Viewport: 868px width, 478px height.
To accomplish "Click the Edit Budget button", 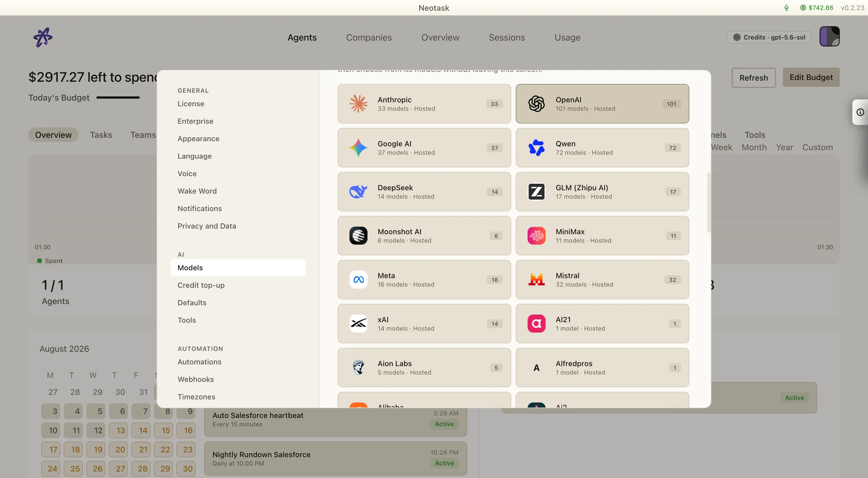I will point(811,77).
